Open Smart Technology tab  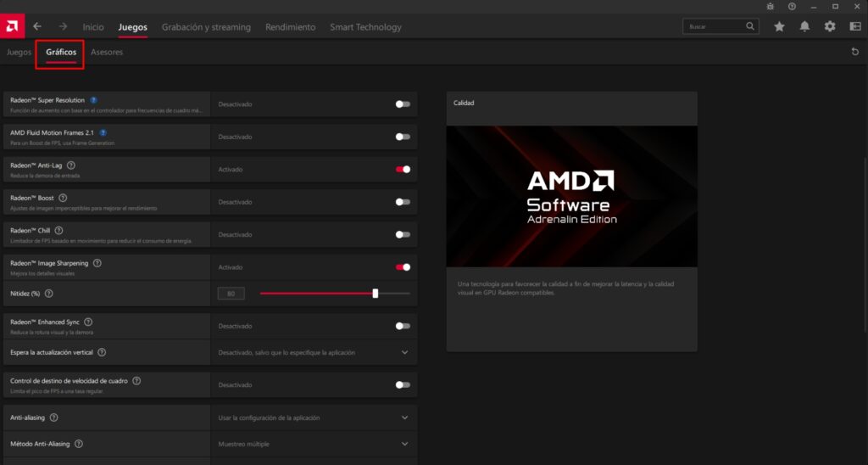tap(365, 26)
